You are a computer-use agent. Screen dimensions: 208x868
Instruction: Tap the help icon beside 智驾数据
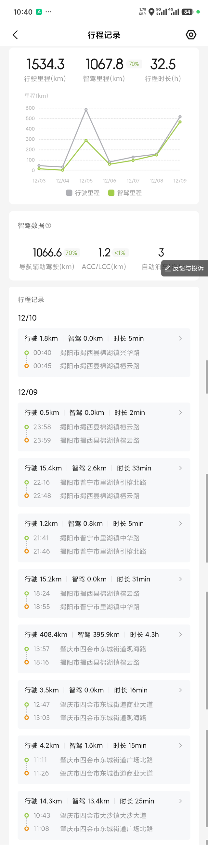48,225
